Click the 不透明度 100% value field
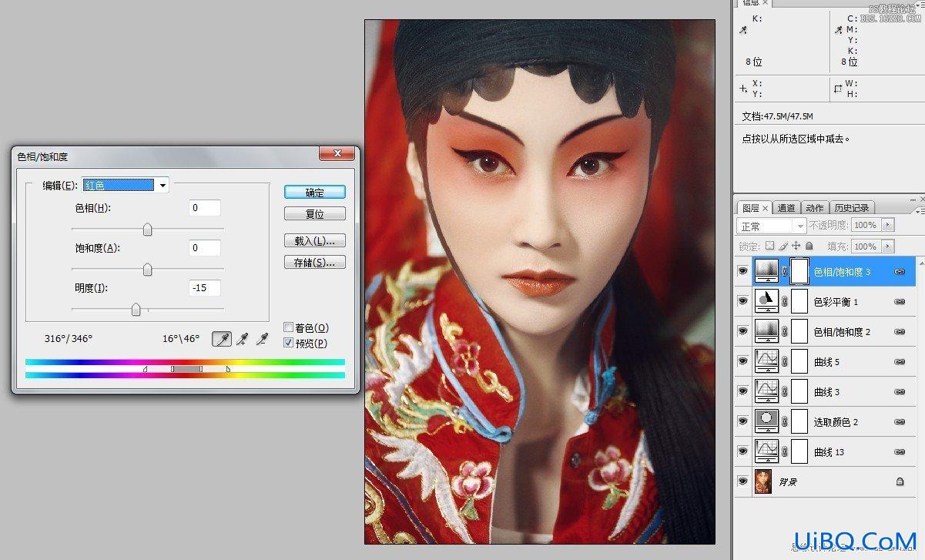Screen dimensions: 925x560 [866, 225]
